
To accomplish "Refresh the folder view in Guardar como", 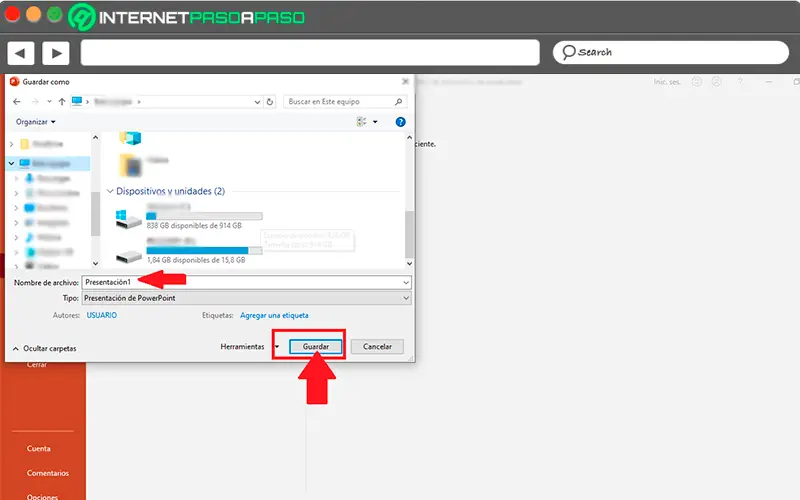I will 270,102.
